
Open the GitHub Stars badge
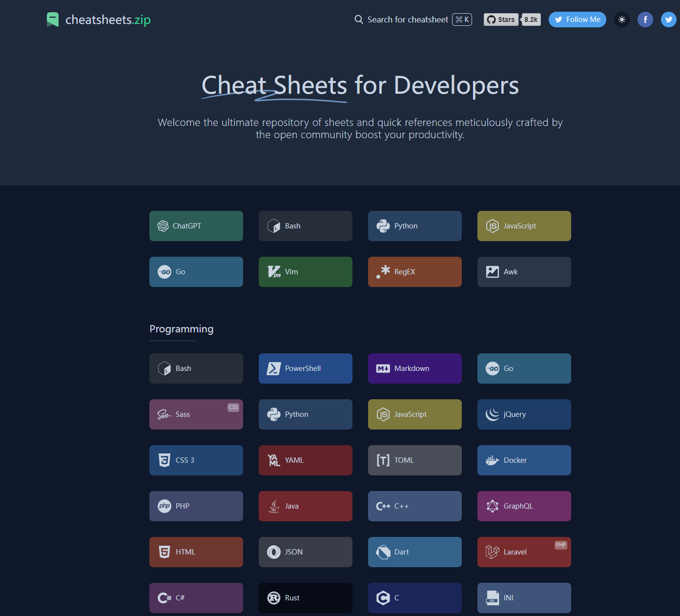[x=512, y=20]
